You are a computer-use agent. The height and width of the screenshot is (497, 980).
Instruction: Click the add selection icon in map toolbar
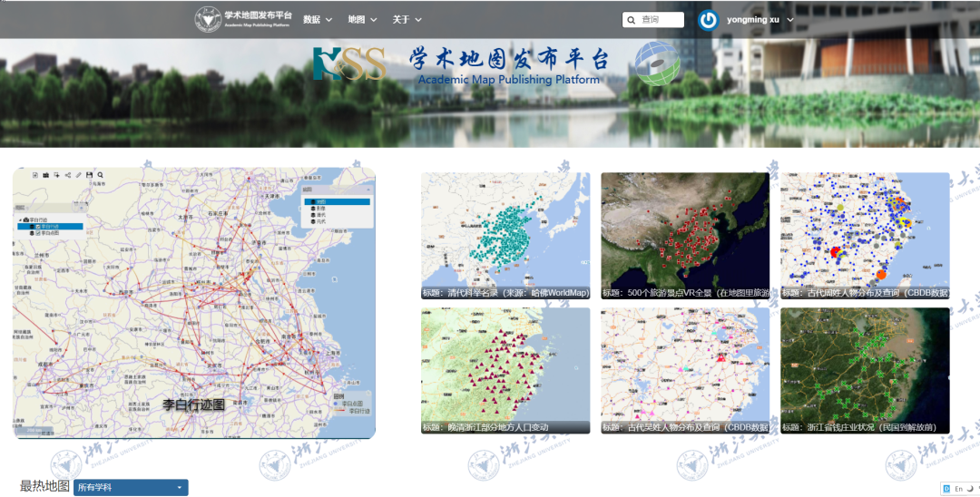coord(56,175)
